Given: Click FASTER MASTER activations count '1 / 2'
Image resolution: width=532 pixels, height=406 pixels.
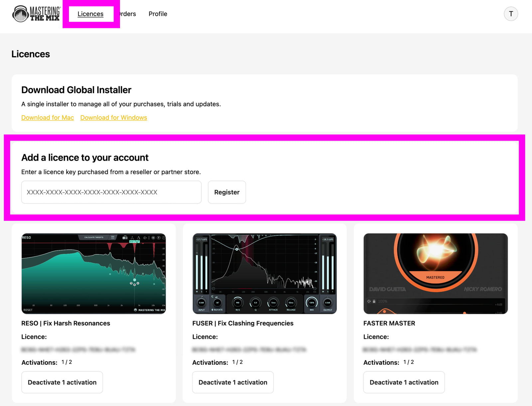Looking at the screenshot, I should 409,362.
